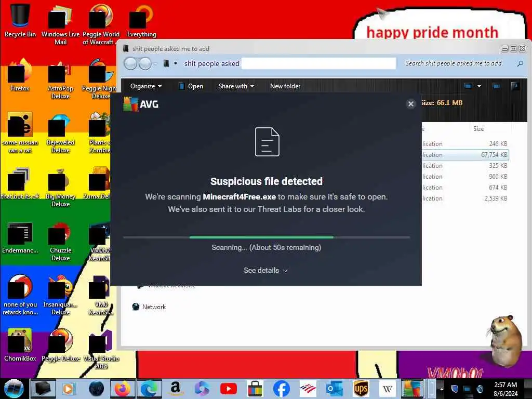Click the Outlook taskbar icon
Image resolution: width=532 pixels, height=399 pixels.
pyautogui.click(x=334, y=389)
